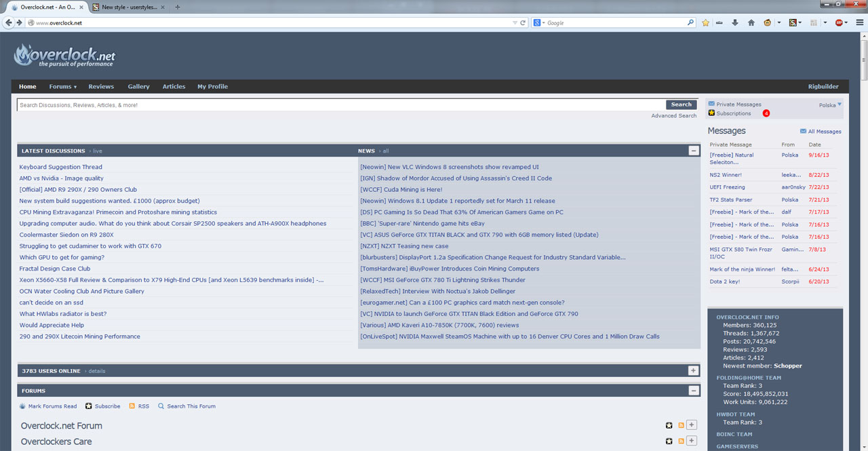The height and width of the screenshot is (451, 868).
Task: Expand the 3783 Users Online panel
Action: [x=693, y=370]
